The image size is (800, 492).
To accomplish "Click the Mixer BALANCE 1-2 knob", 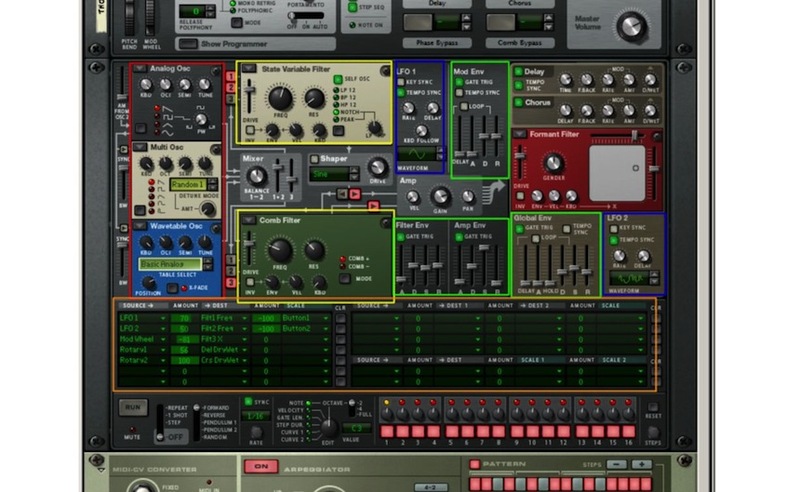I will point(258,177).
